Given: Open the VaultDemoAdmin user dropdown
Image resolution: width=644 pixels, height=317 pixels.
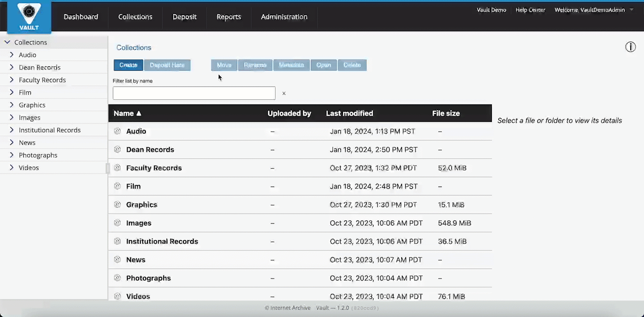Looking at the screenshot, I should click(631, 10).
